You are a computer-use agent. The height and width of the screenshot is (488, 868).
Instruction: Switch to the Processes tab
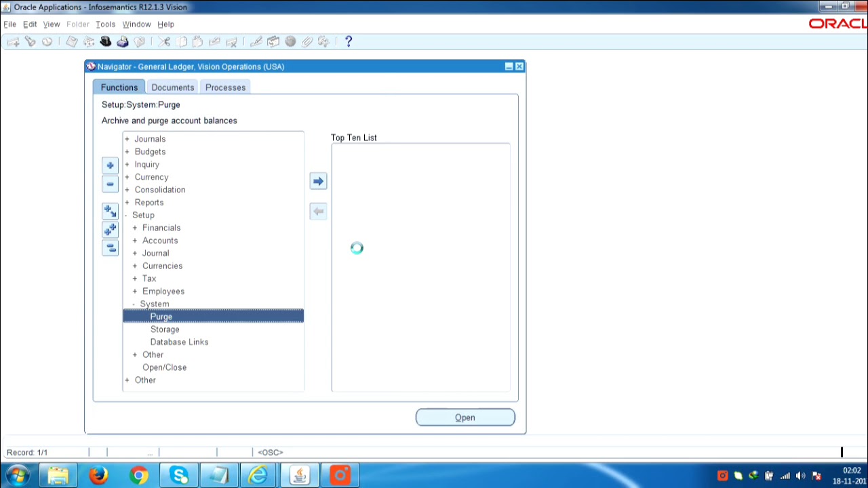pos(226,87)
